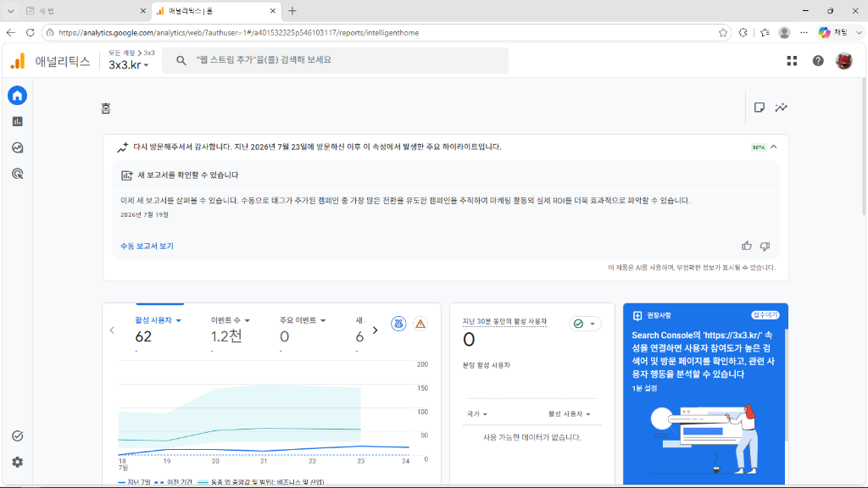Click the page vertical scrollbar
Screen dimensions: 868x488
click(x=865, y=147)
